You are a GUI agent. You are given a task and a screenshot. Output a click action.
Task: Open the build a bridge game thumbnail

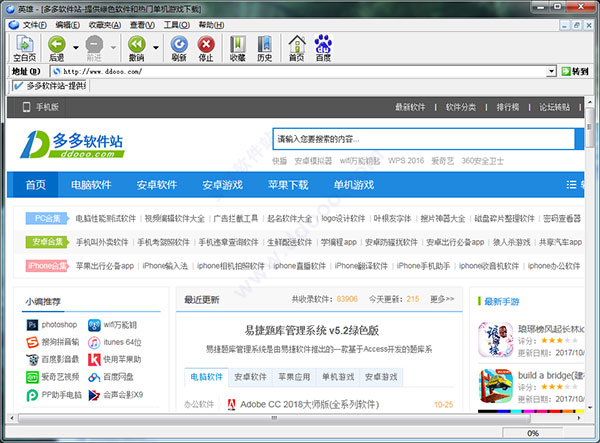click(496, 386)
